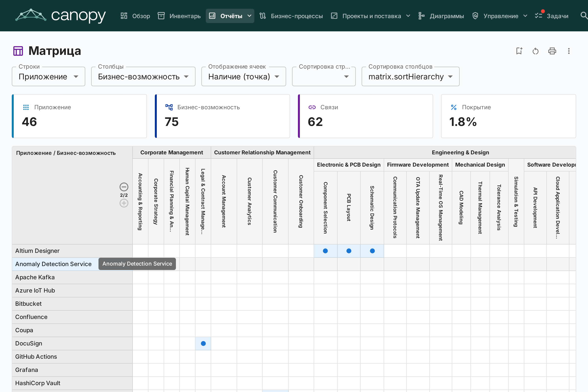Click the API Development column header
588x392 pixels.
tap(535, 208)
